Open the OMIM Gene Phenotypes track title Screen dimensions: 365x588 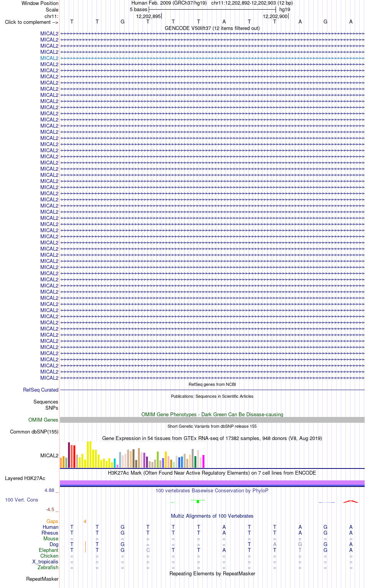(212, 414)
